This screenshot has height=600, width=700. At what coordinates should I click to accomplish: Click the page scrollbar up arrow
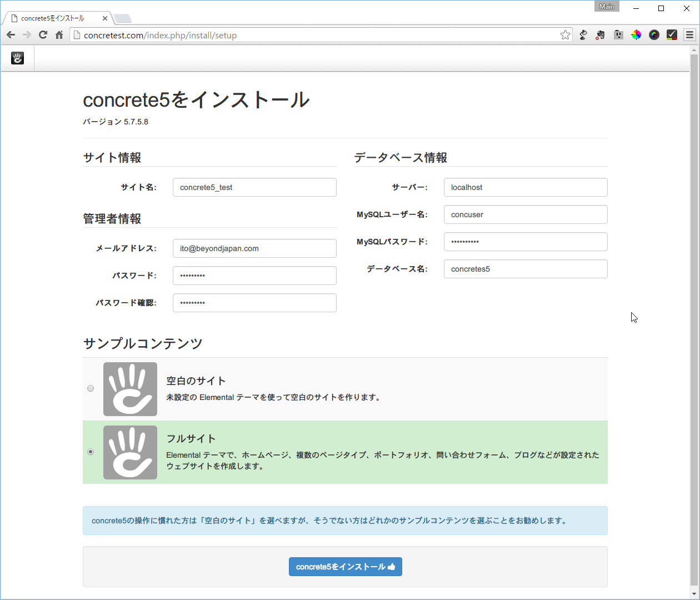694,51
